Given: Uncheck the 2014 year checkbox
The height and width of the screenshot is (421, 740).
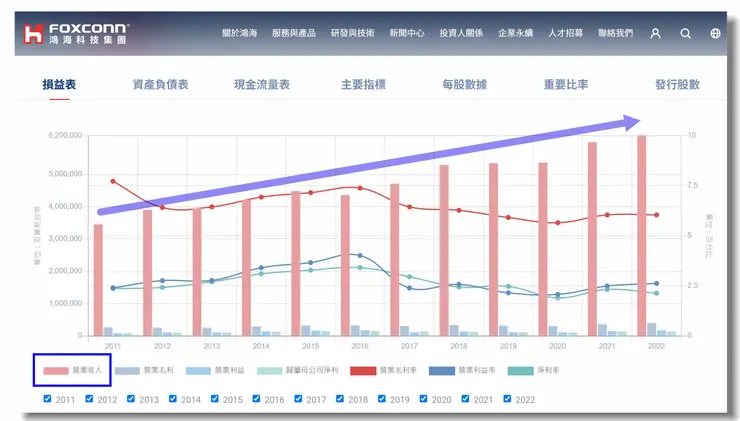Looking at the screenshot, I should point(173,399).
